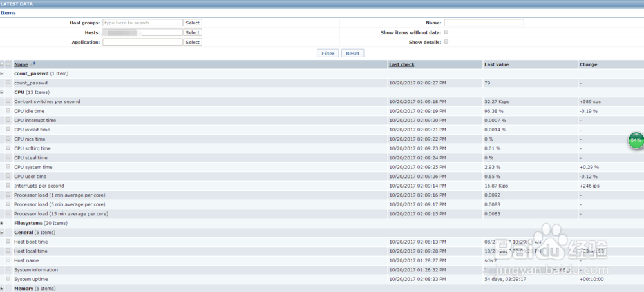Click the green 54% floating indicator
Viewport: 644px width, 292px height.
point(636,141)
